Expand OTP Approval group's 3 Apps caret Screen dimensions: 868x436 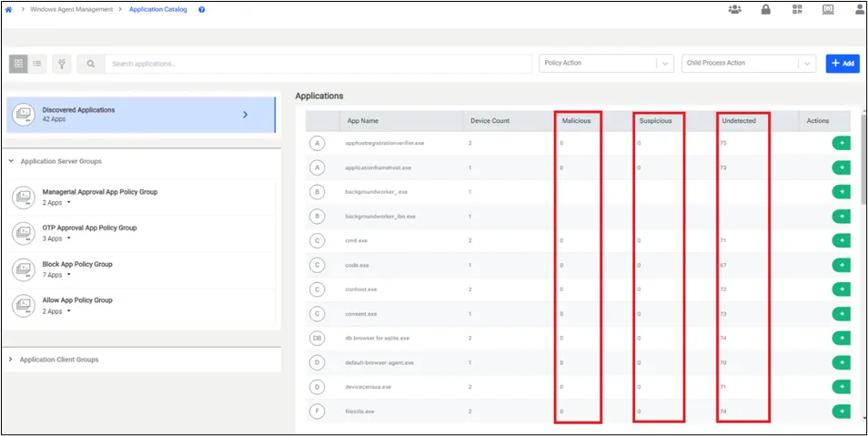click(x=68, y=238)
